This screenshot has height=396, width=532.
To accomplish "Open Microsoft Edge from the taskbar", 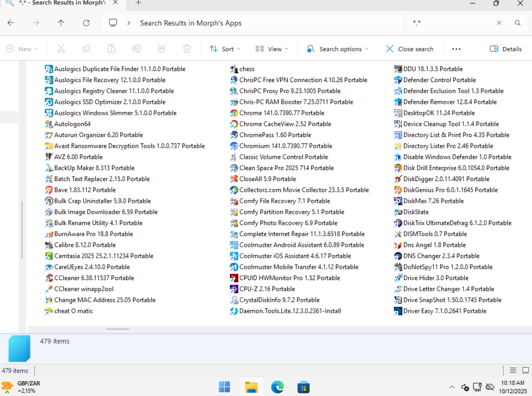I will (277, 387).
